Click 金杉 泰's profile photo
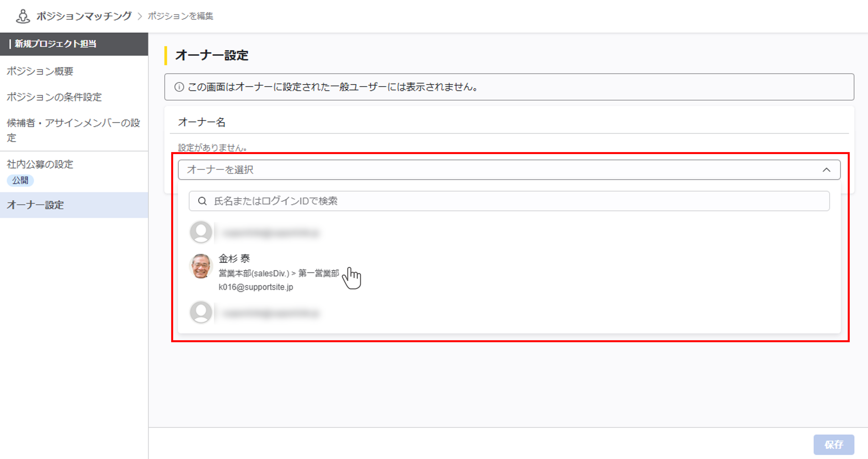Screen dimensions: 868x459 (x=201, y=266)
